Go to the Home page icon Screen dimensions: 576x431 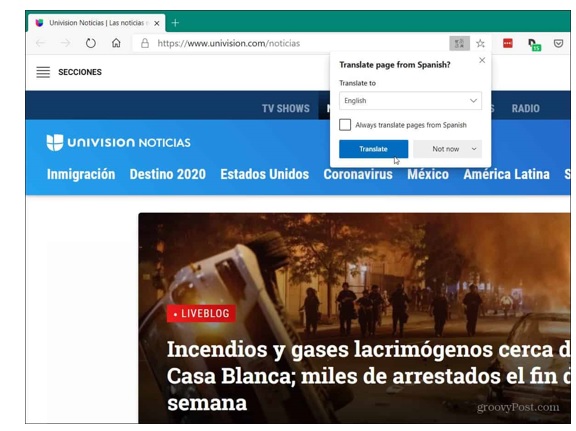[x=116, y=43]
